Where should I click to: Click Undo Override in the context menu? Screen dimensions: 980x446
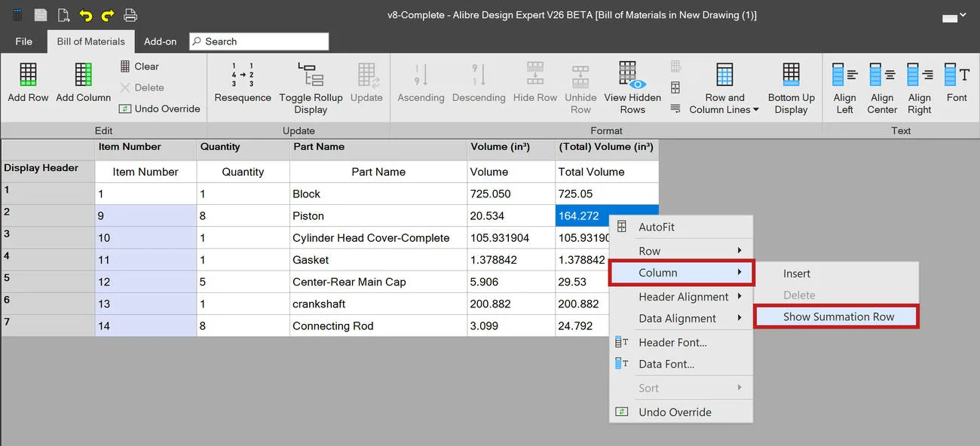pos(681,412)
